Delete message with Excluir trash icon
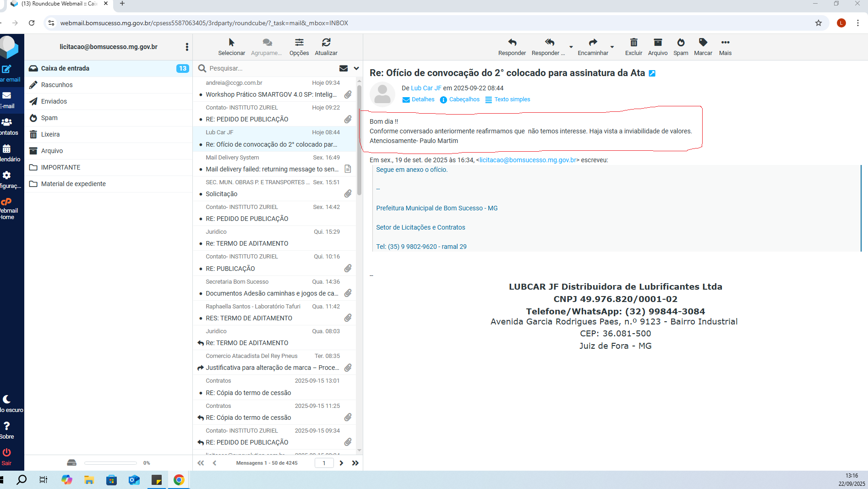868x489 pixels. pyautogui.click(x=633, y=43)
